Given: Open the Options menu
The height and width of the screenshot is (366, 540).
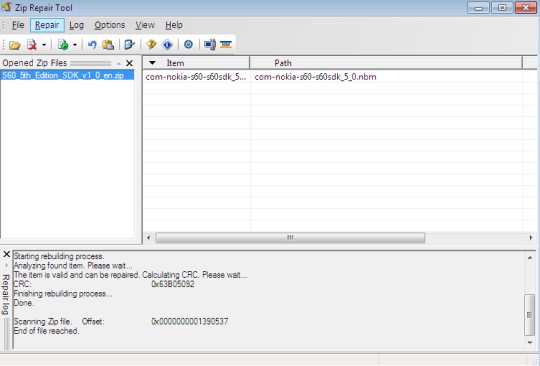Looking at the screenshot, I should click(x=110, y=25).
